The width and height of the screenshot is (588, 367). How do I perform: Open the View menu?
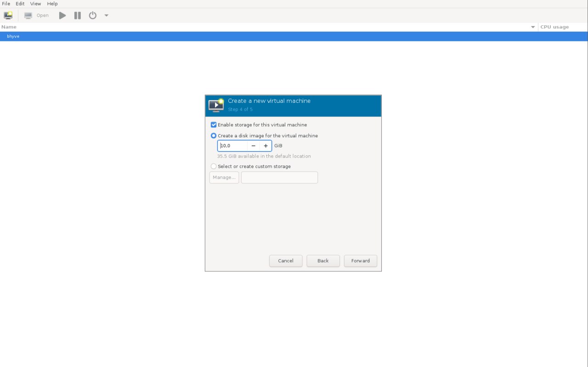tap(36, 4)
